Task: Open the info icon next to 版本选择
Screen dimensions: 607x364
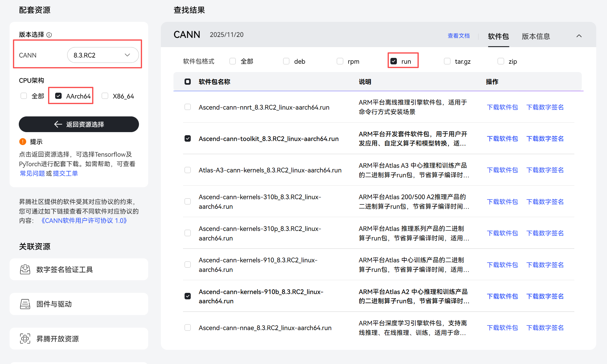Action: 49,34
